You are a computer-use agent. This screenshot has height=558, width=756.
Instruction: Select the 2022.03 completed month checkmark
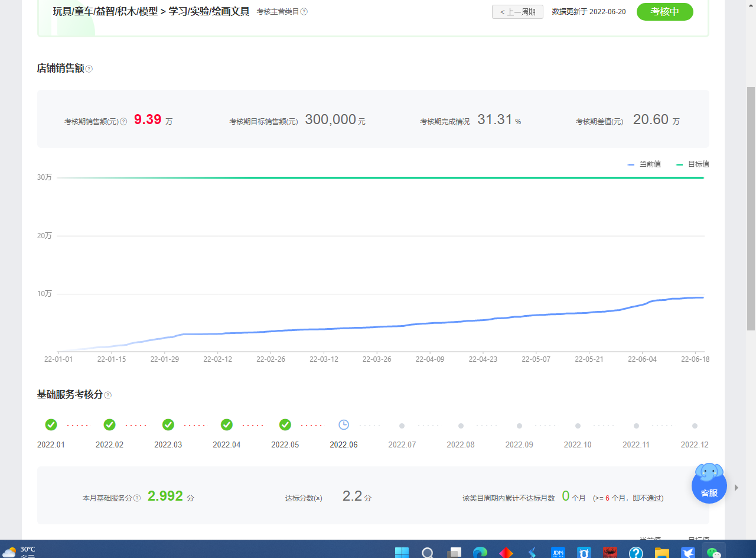coord(168,425)
